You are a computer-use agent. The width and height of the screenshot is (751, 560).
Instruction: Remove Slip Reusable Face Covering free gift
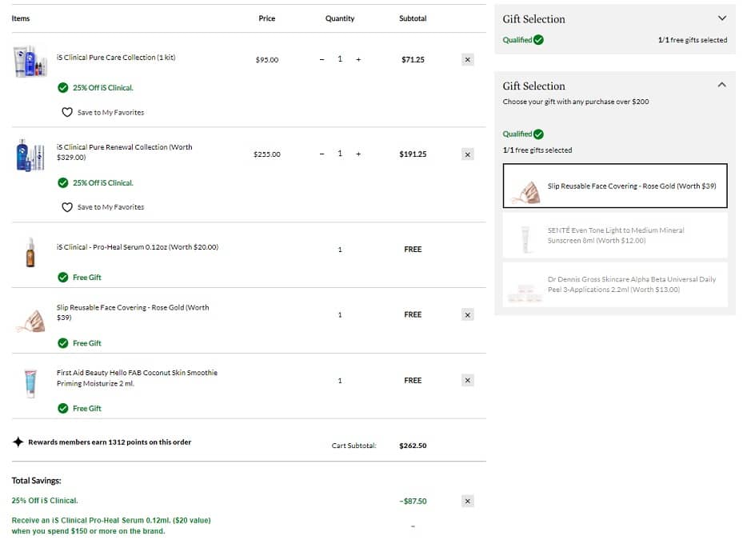tap(468, 315)
